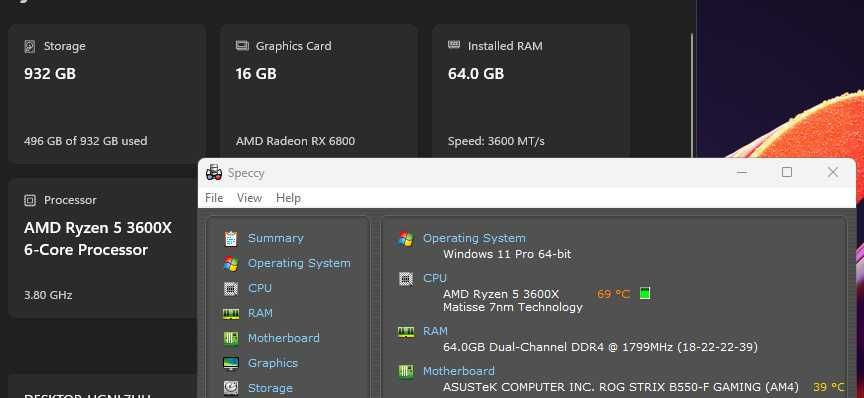Image resolution: width=864 pixels, height=398 pixels.
Task: Open the View menu in Speccy
Action: [x=249, y=198]
